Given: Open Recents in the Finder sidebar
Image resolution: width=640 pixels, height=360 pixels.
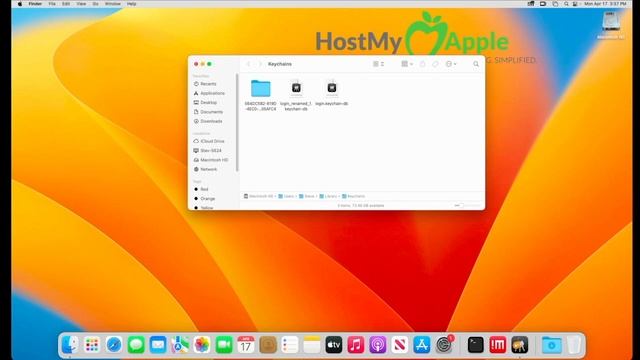Looking at the screenshot, I should [x=208, y=84].
